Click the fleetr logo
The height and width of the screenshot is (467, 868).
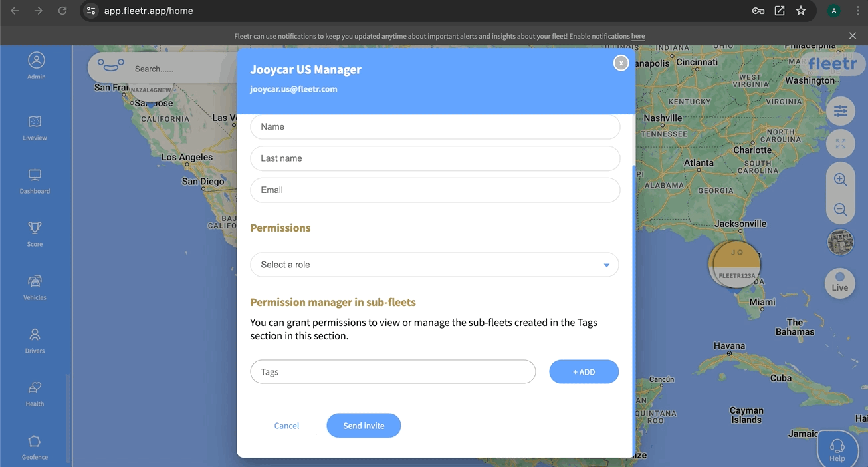pyautogui.click(x=833, y=64)
